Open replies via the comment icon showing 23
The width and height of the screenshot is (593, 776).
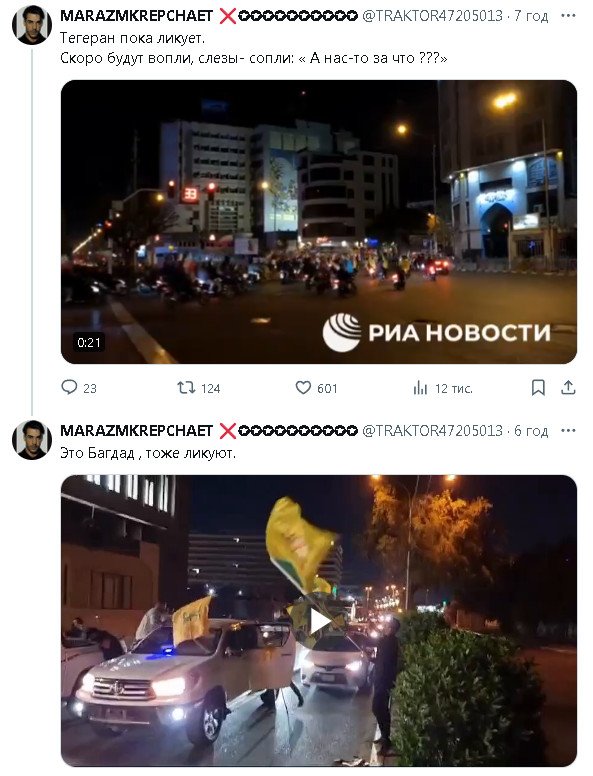79,388
